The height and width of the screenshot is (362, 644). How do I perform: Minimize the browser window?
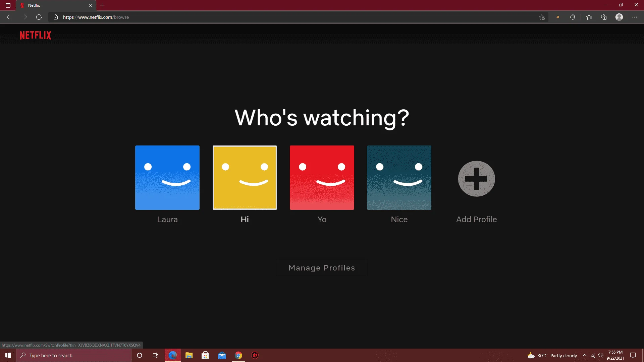[605, 5]
